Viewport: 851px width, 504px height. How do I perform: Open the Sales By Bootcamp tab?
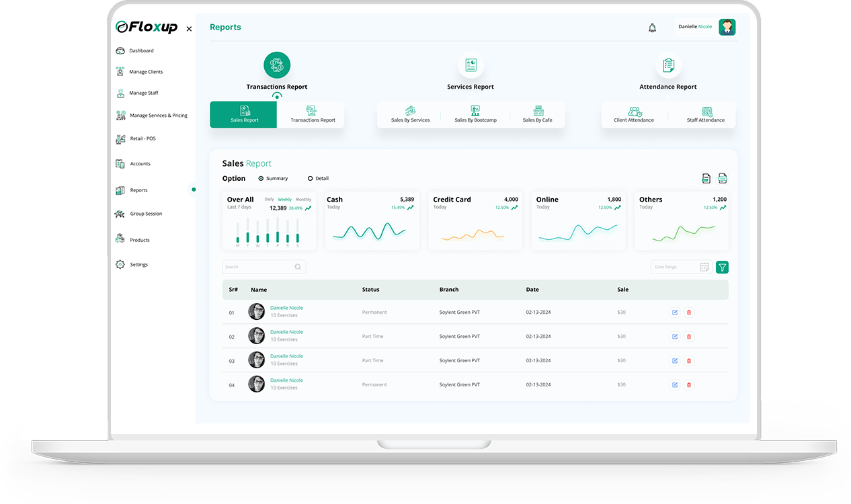475,115
